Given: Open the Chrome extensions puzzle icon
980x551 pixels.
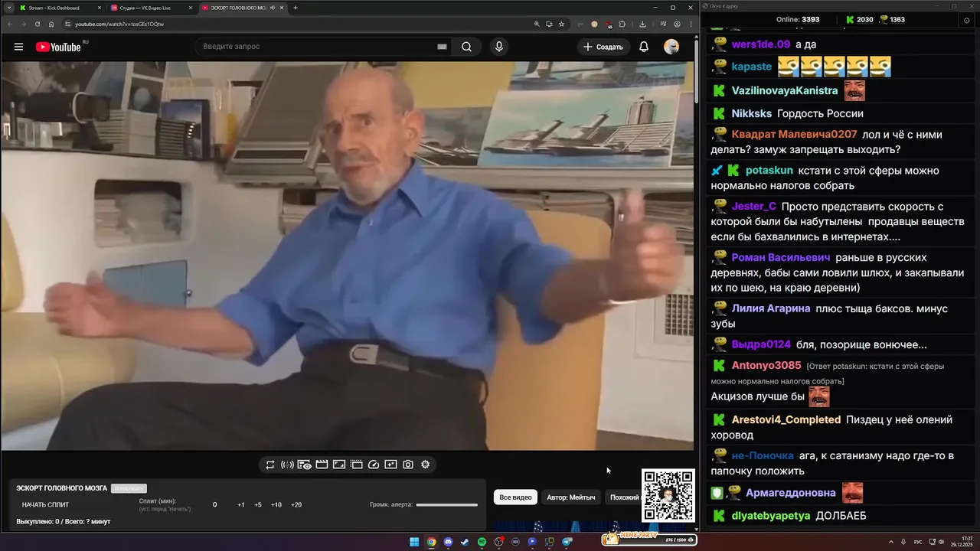Looking at the screenshot, I should point(622,24).
